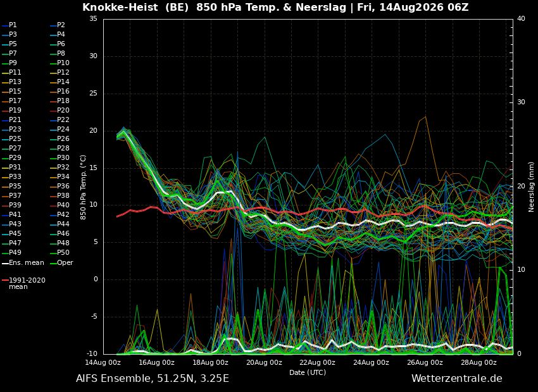
Task: Click the 16Aug 00z axis tick label
Action: click(157, 362)
